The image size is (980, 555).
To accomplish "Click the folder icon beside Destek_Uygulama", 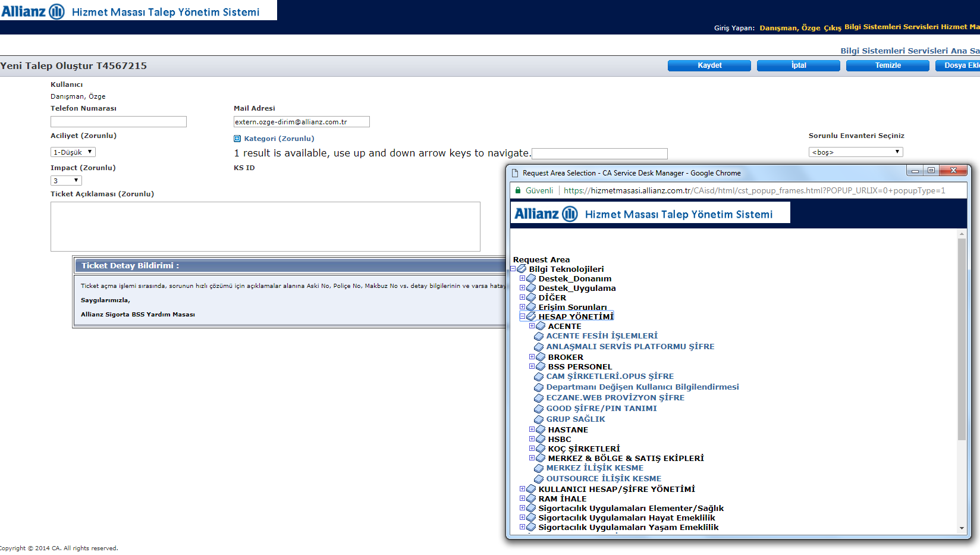I will coord(532,288).
